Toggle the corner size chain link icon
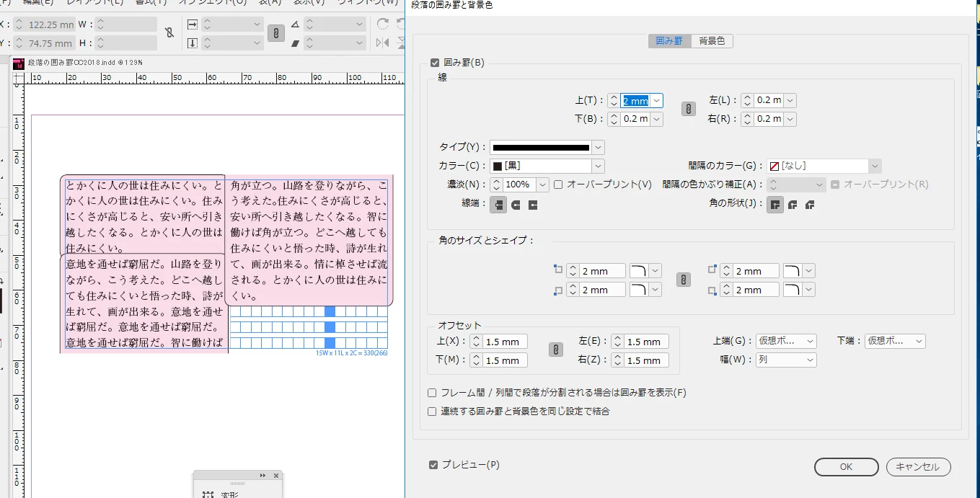 [684, 280]
